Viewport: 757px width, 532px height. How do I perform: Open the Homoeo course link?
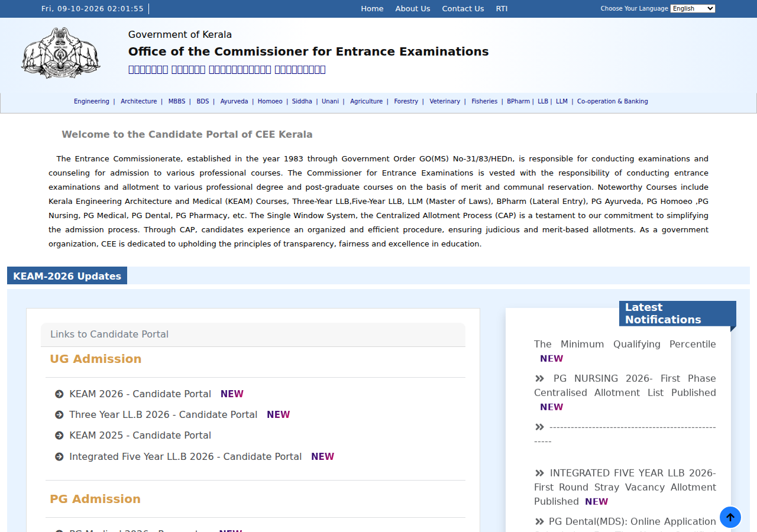270,102
